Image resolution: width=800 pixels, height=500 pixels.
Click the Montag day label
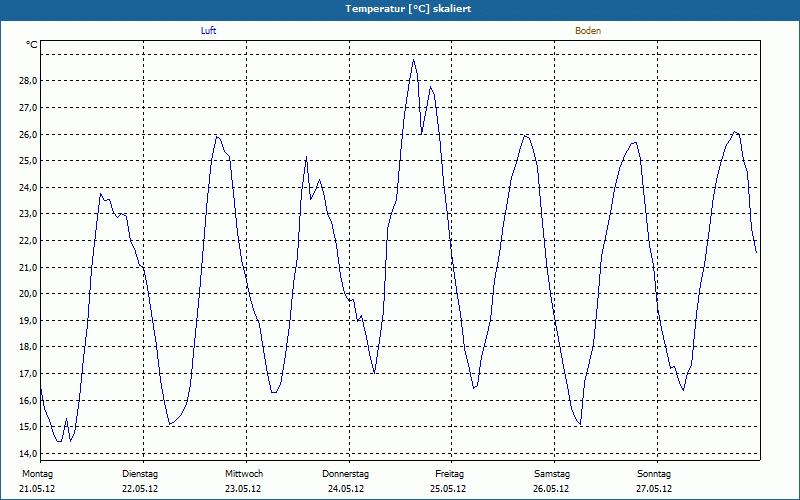[x=37, y=474]
